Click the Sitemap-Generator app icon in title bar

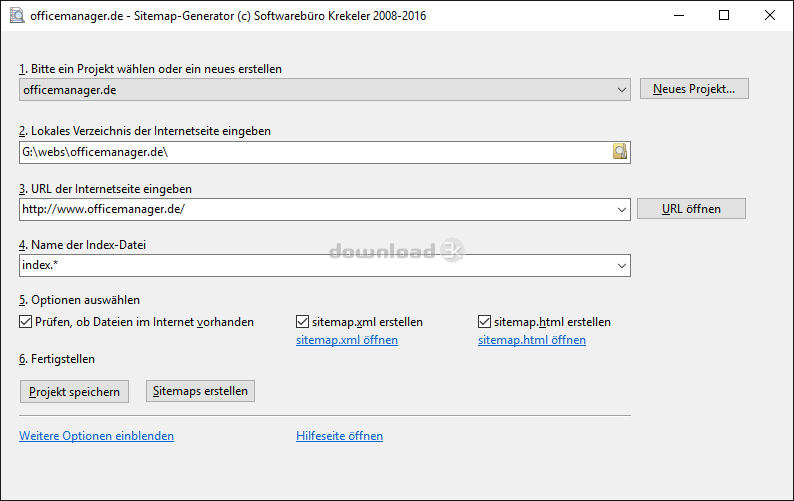(17, 16)
